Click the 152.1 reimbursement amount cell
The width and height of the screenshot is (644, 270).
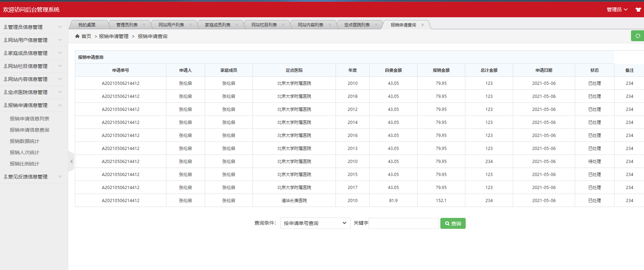pos(441,200)
